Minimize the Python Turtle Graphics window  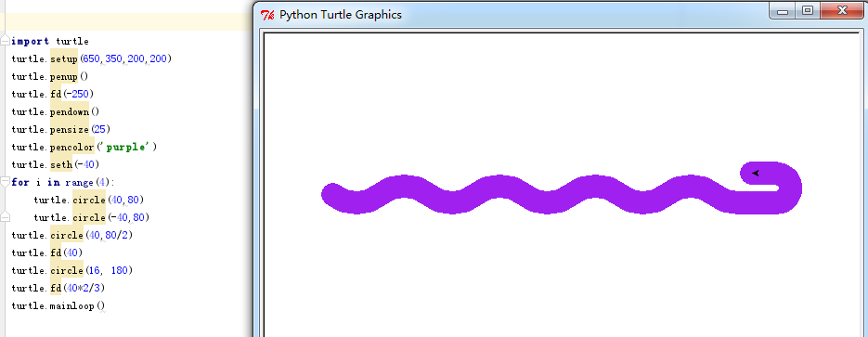click(x=783, y=11)
